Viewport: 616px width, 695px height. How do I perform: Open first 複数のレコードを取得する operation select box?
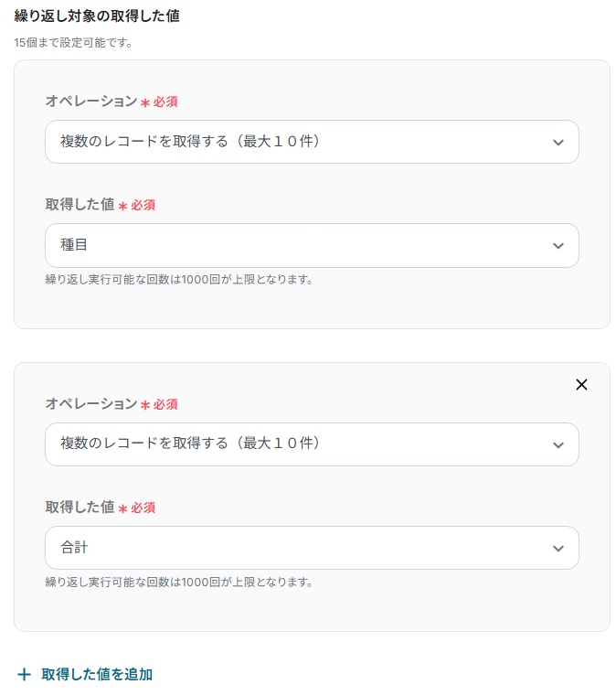point(292,142)
